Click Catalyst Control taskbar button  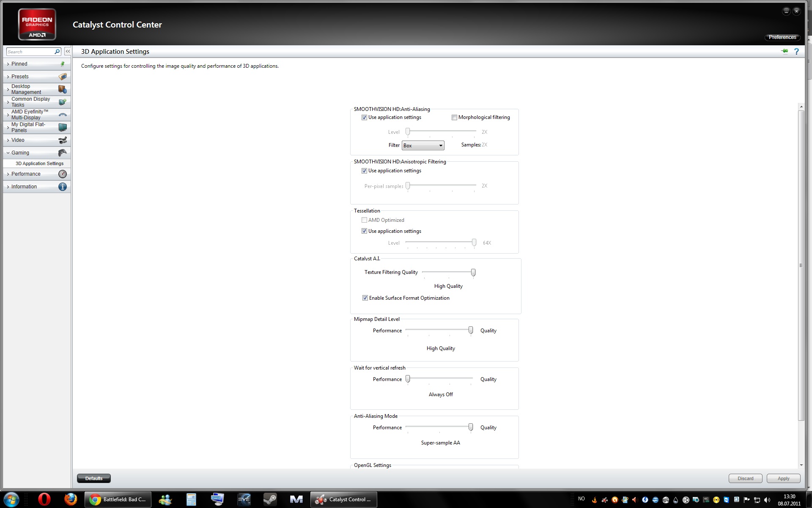[x=344, y=500]
